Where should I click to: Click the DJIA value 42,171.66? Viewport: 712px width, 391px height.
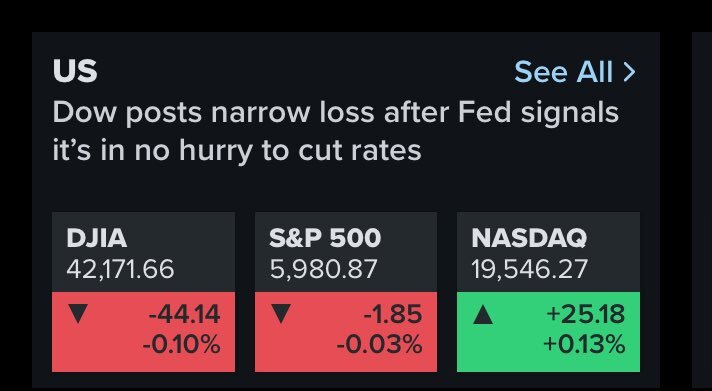tap(120, 269)
